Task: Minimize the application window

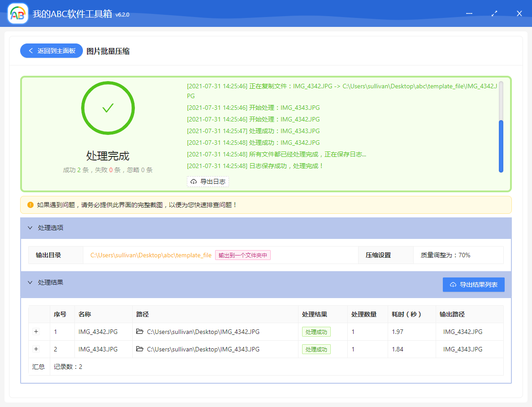Action: pos(469,13)
